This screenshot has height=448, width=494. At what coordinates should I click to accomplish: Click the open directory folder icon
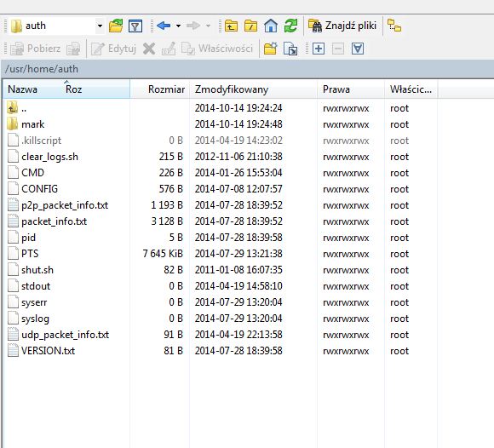(116, 26)
